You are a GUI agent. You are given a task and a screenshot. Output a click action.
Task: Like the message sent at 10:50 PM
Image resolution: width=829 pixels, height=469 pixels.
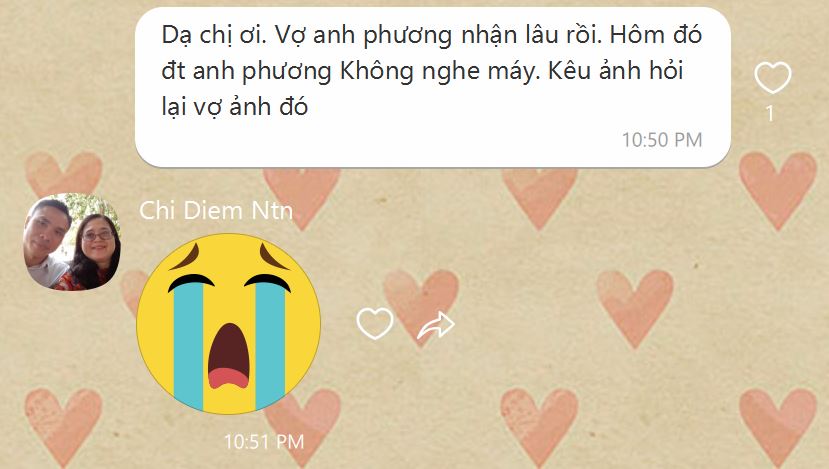[772, 77]
